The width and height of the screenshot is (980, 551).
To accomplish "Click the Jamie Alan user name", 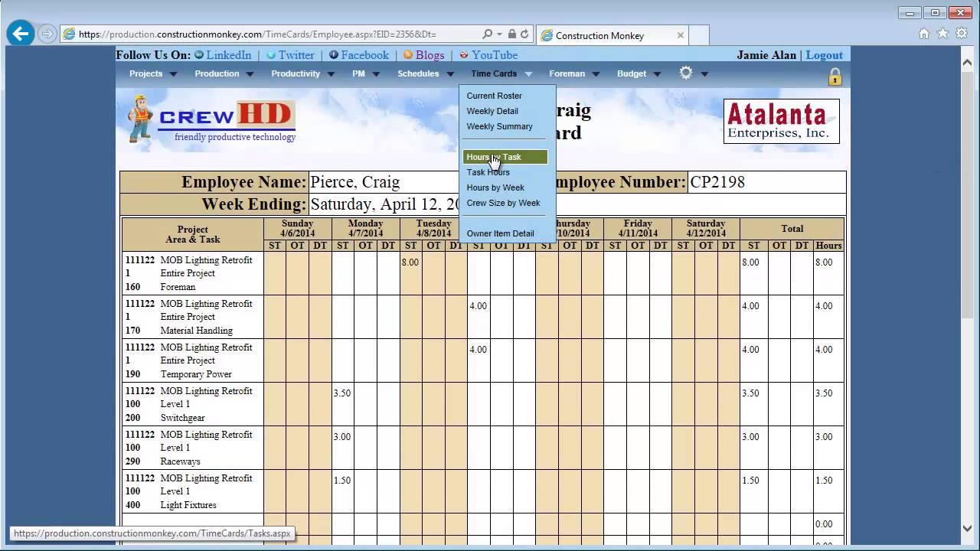I will pyautogui.click(x=766, y=55).
